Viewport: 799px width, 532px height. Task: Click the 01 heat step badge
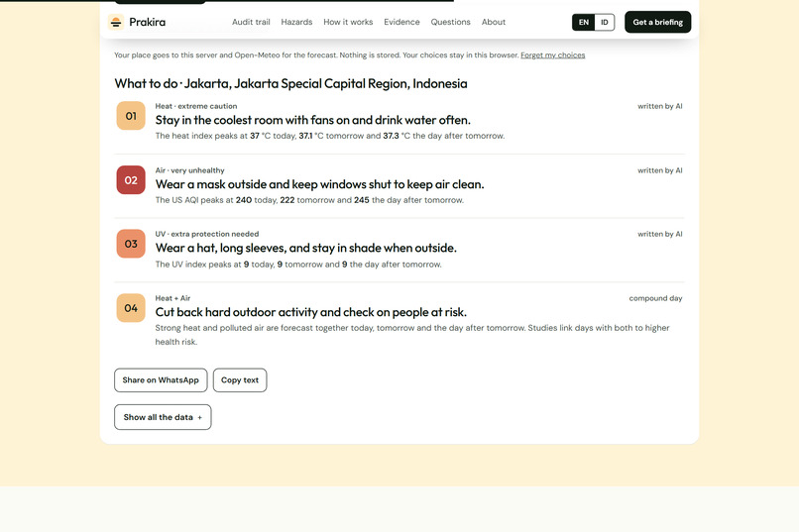pos(131,116)
